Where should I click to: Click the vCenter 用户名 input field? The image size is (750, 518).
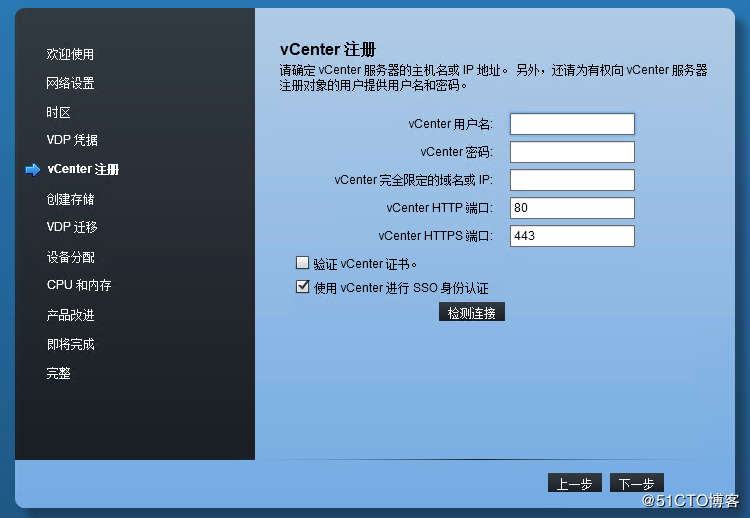click(x=572, y=124)
